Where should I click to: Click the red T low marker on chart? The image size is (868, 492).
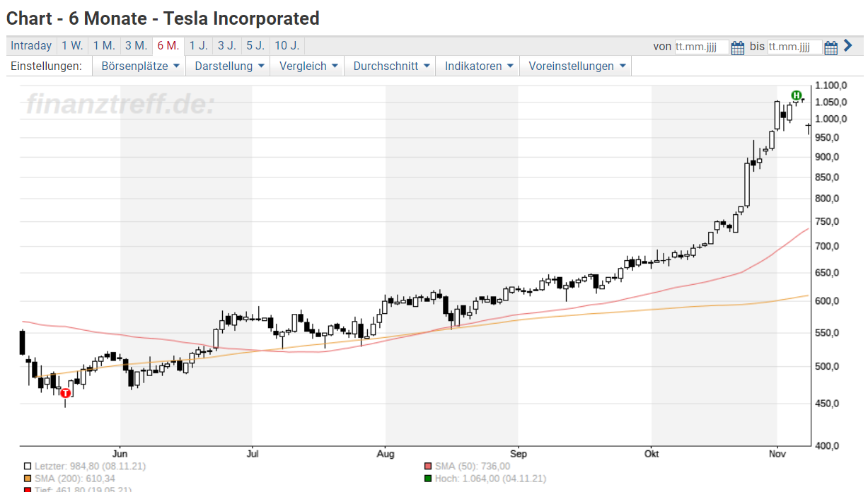pos(66,393)
